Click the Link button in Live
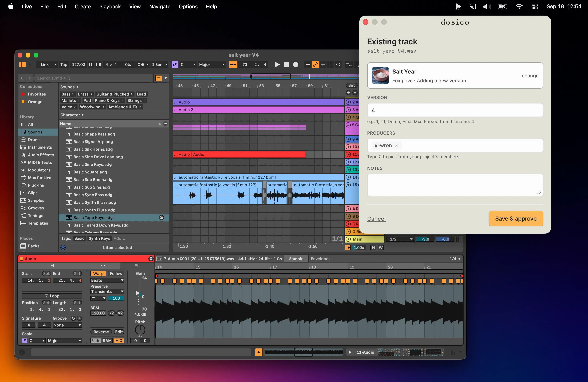Screen dimensions: 588x382 coord(45,65)
